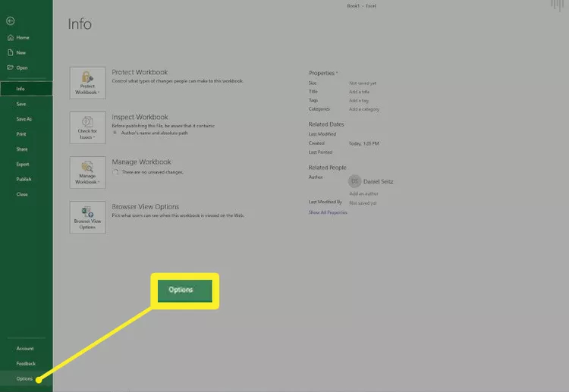This screenshot has height=392, width=569.
Task: Select Save As in sidebar
Action: click(24, 119)
